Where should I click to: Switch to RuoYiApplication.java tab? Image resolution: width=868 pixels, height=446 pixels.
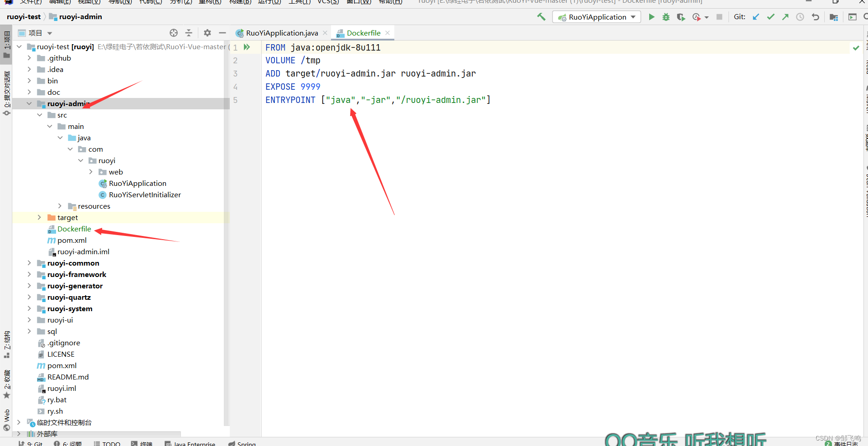coord(277,33)
